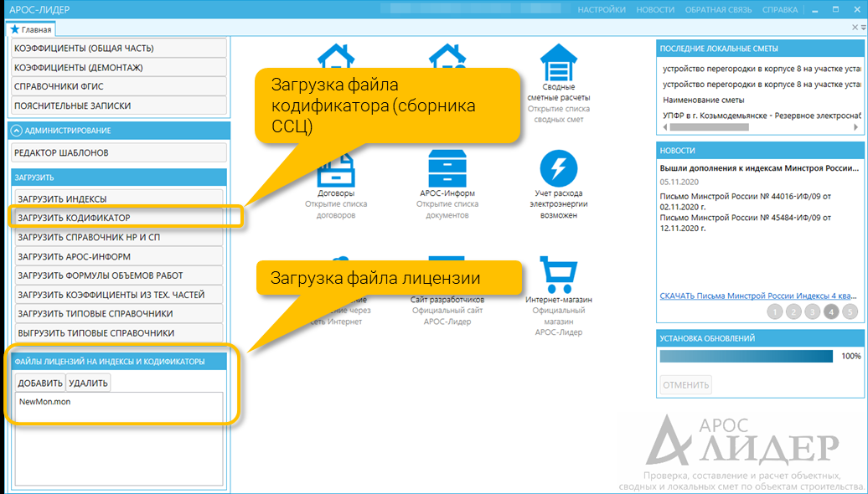
Task: Click Добавить license file button
Action: [40, 383]
